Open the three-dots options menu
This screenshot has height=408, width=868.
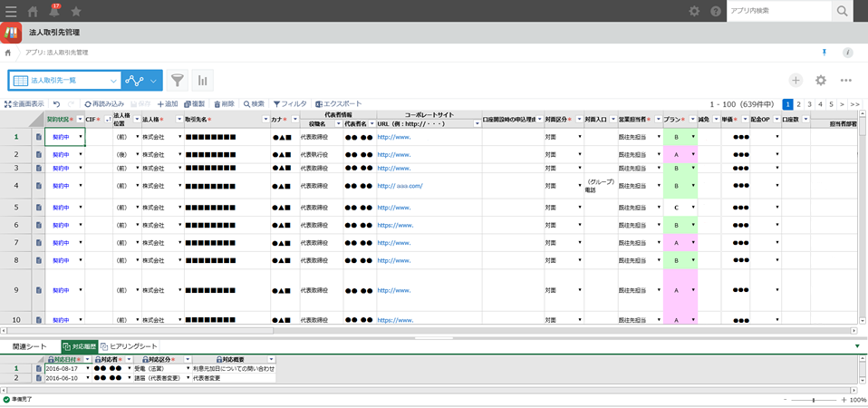click(845, 81)
